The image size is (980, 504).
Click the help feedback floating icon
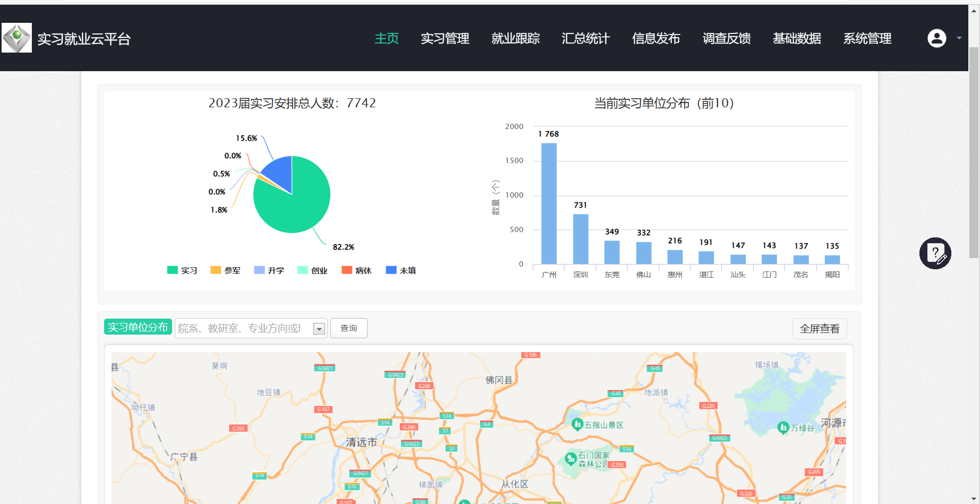click(935, 253)
